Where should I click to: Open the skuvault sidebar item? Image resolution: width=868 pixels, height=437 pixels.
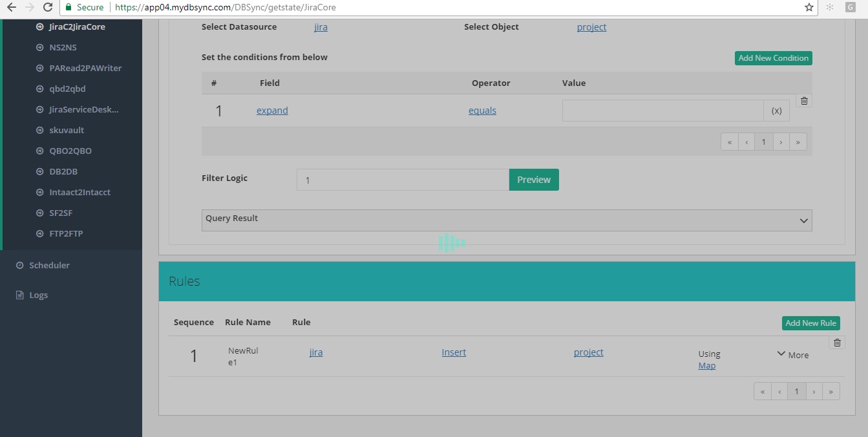67,130
